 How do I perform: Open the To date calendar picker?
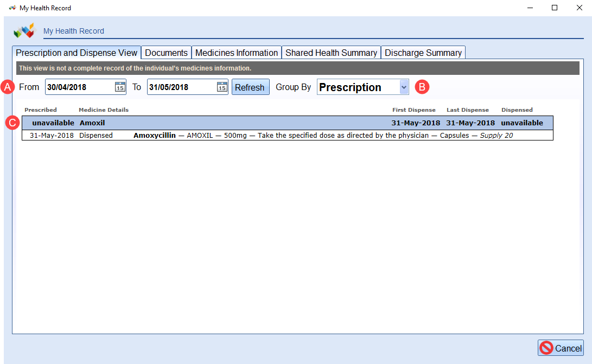point(222,86)
